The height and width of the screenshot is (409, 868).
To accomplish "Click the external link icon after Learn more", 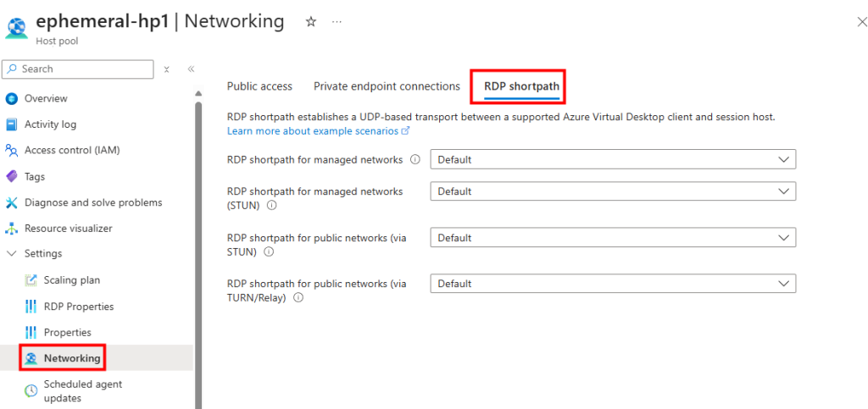I will tap(406, 131).
